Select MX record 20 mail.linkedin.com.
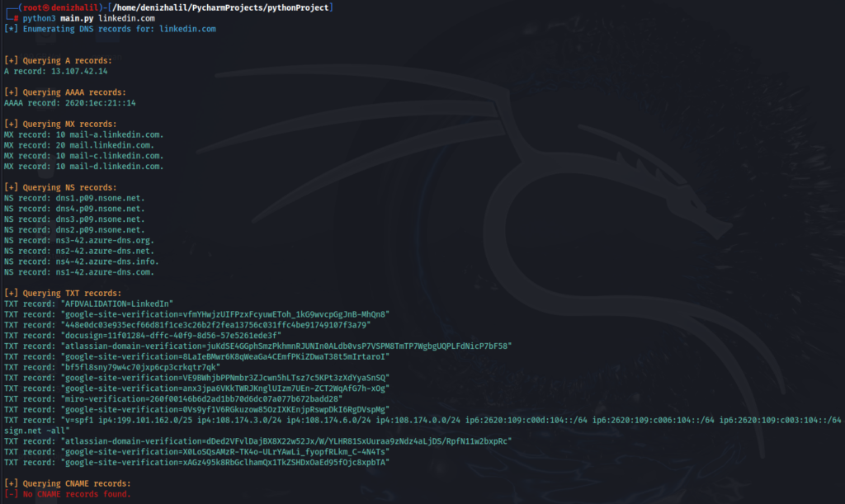845x504 pixels. (x=79, y=145)
